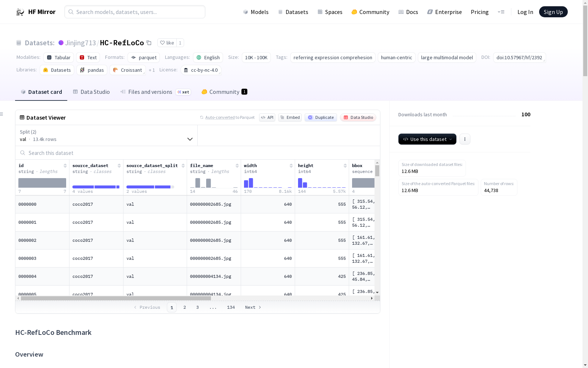Go to the Pricing page

(480, 12)
